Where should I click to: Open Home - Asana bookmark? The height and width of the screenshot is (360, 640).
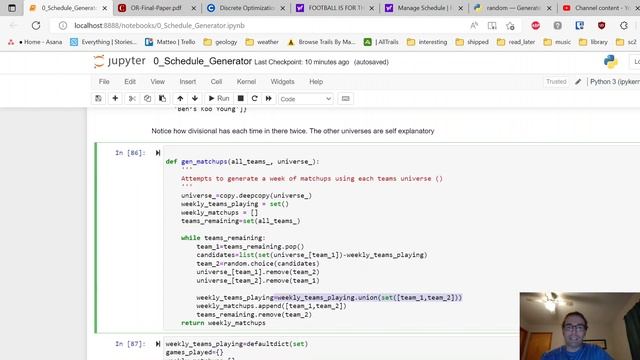36,42
